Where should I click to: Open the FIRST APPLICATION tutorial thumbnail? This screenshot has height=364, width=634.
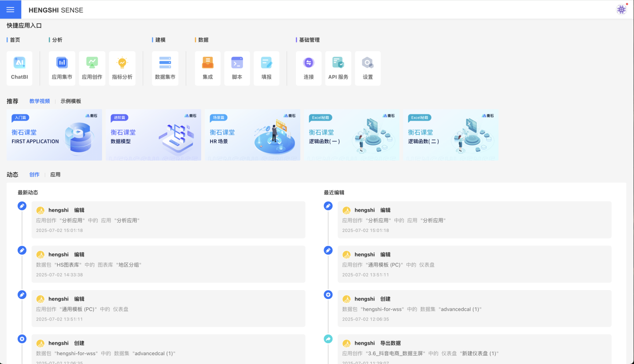click(x=54, y=135)
